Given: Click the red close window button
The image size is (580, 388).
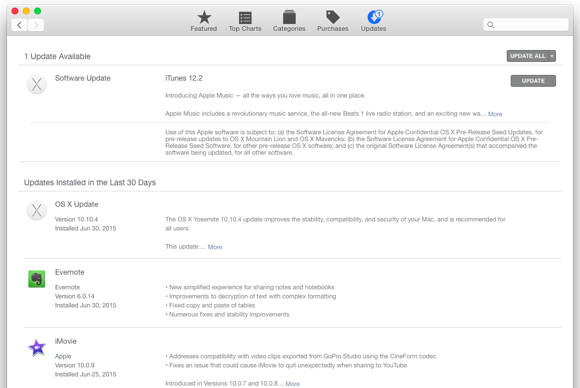Looking at the screenshot, I should coord(15,11).
